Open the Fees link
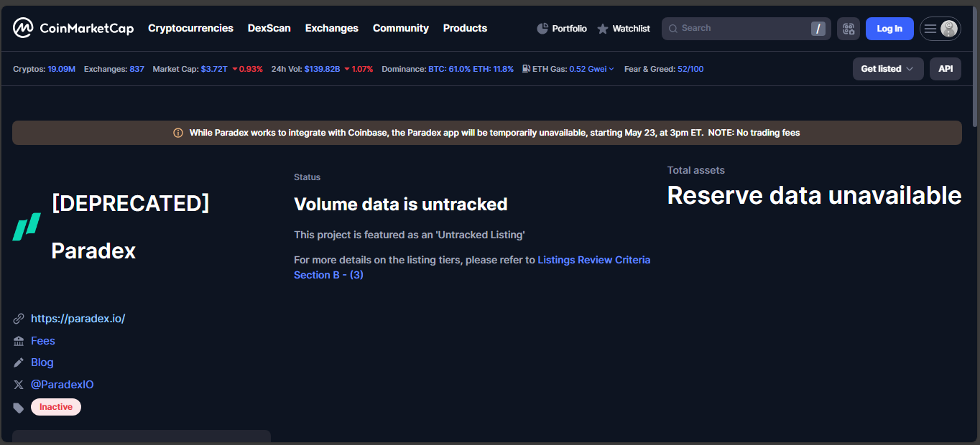The image size is (980, 445). (43, 341)
